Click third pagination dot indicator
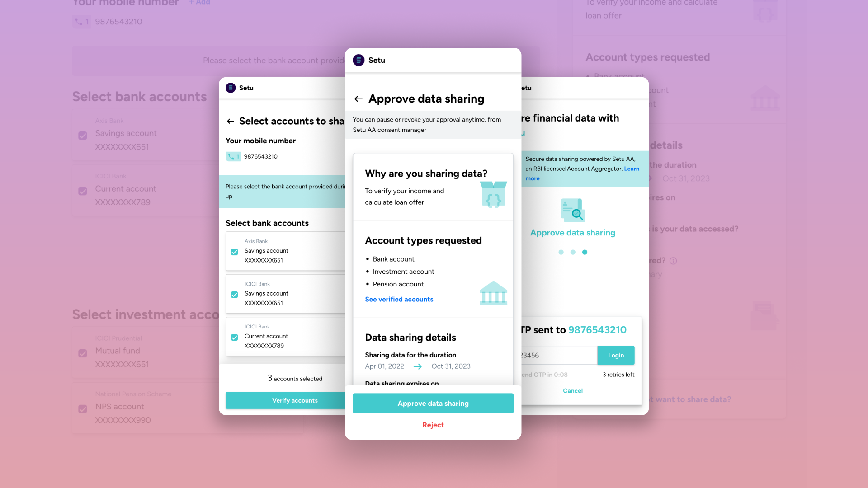Screen dimensions: 868x488 (585, 252)
